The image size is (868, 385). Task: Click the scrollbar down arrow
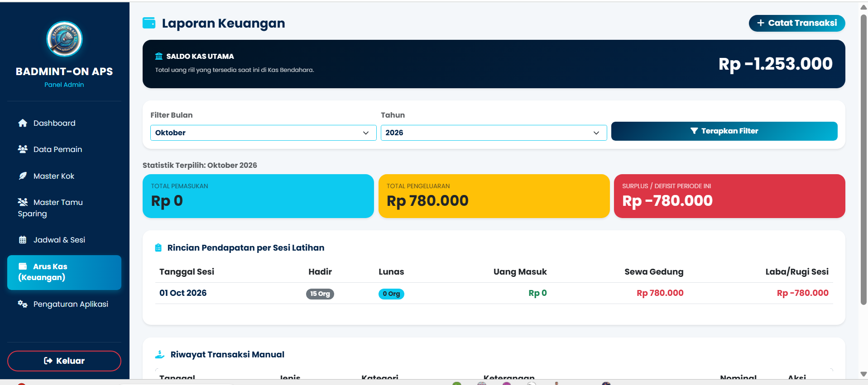[x=863, y=374]
